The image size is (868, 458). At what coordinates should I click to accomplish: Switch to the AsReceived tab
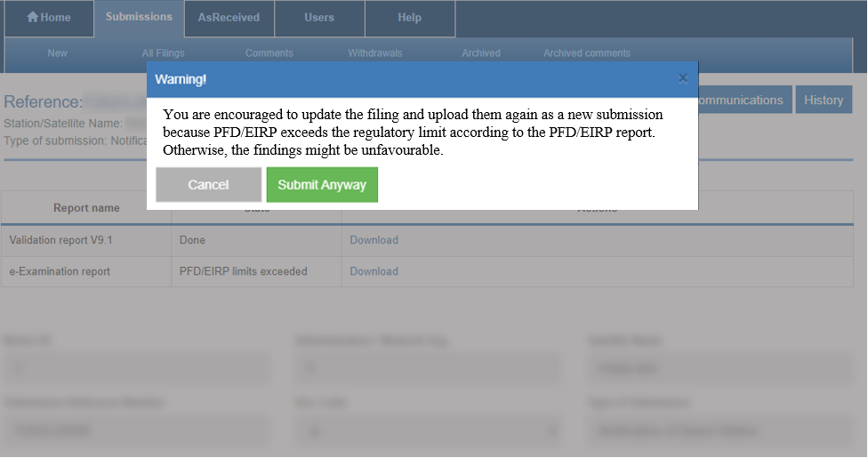point(229,18)
